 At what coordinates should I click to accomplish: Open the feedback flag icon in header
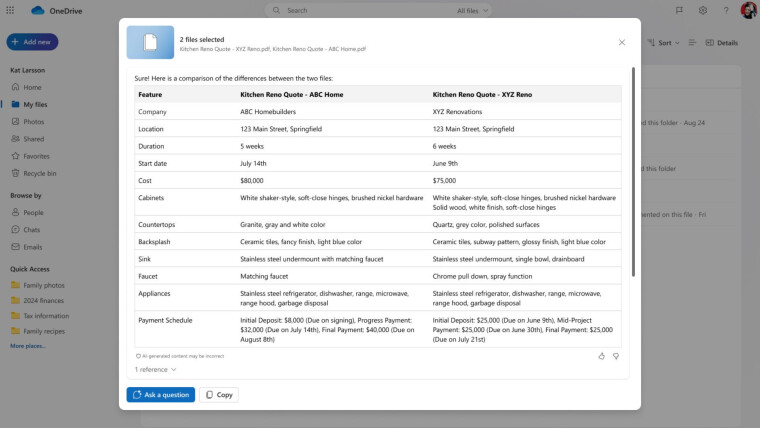679,10
